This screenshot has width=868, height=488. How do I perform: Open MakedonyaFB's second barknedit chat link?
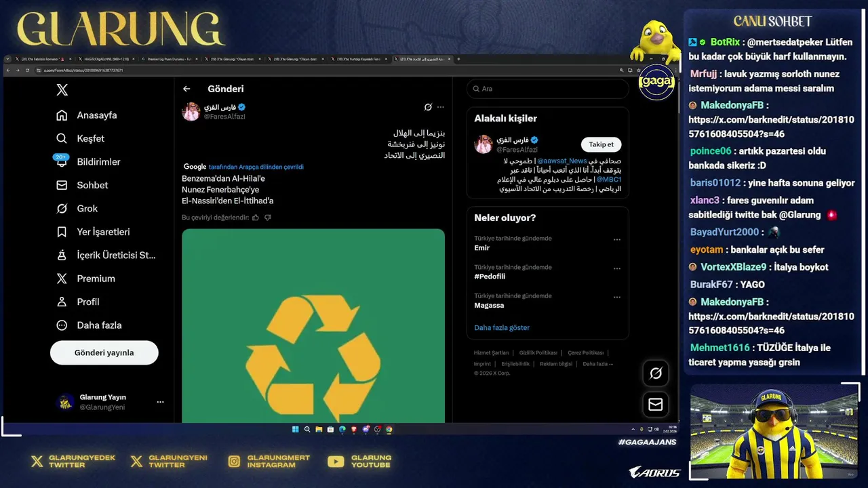771,323
